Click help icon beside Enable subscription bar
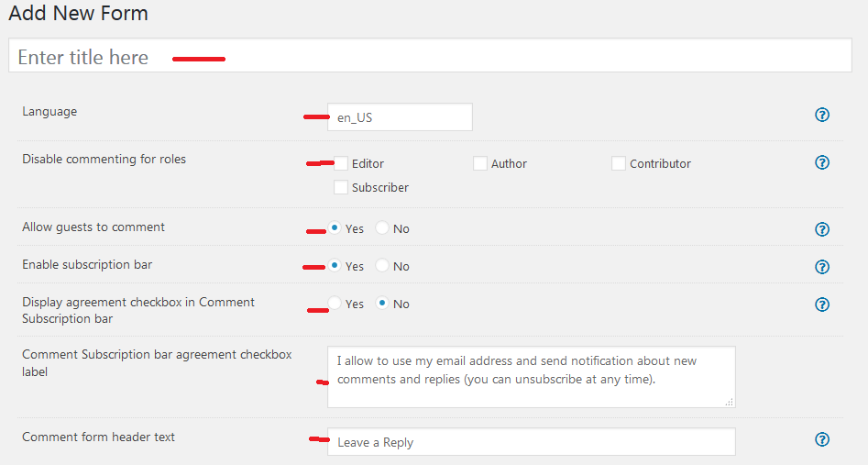The image size is (868, 465). pos(822,267)
